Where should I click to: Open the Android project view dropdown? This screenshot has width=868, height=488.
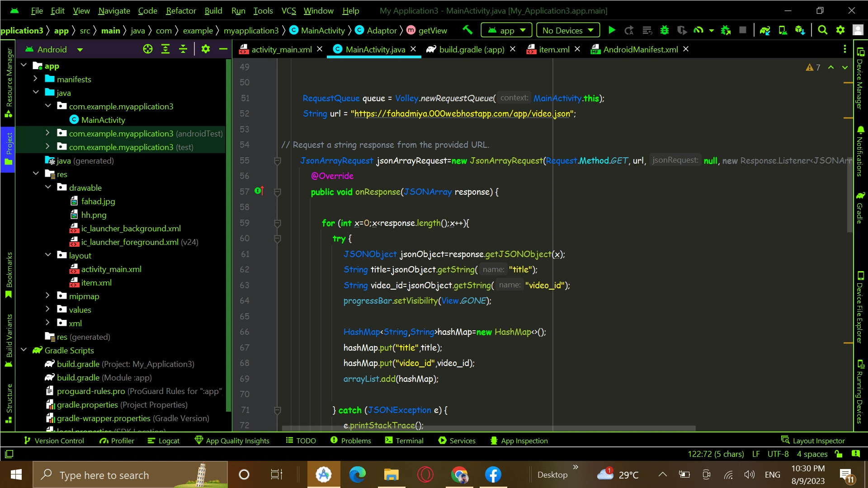coord(54,49)
